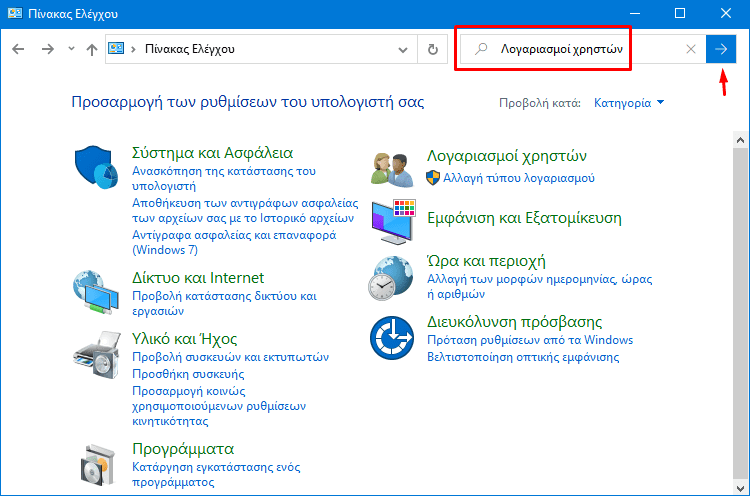Viewport: 750px width, 496px height.
Task: Click the Control Panel icon in address bar
Action: (116, 48)
